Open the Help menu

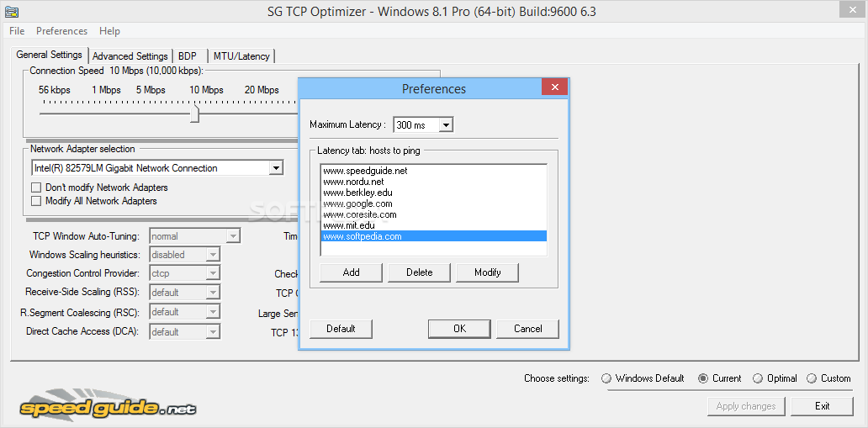coord(109,31)
